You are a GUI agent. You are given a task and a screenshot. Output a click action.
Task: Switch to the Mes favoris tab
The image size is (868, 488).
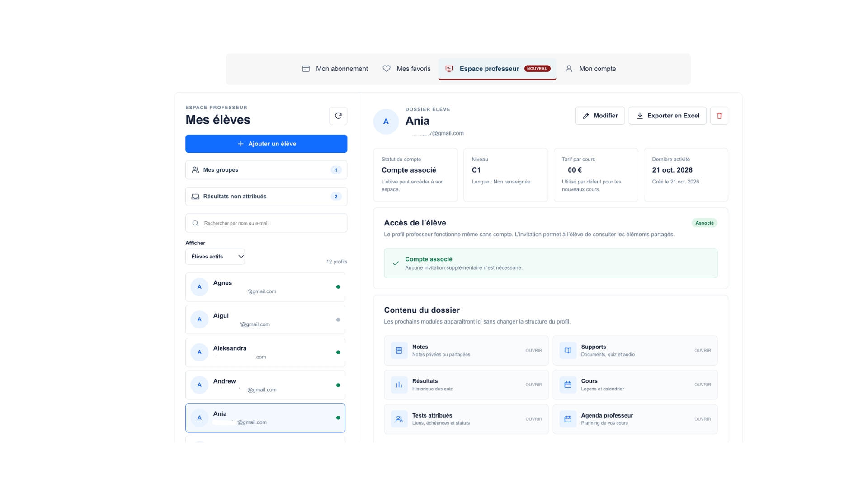(x=406, y=69)
